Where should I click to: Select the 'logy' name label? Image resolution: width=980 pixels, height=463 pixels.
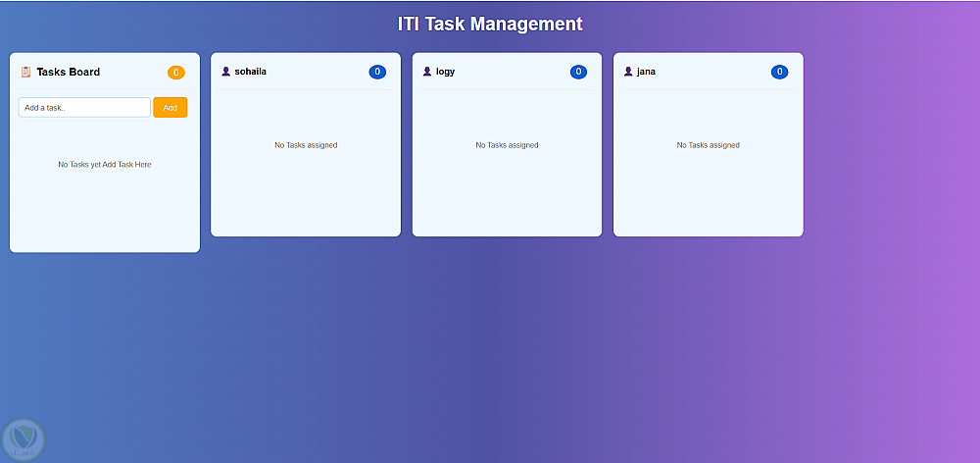click(446, 72)
